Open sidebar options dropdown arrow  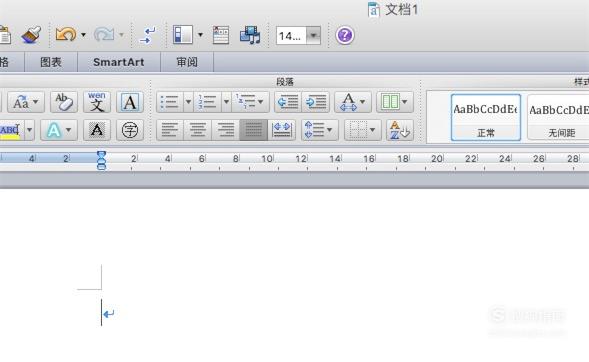click(x=200, y=35)
